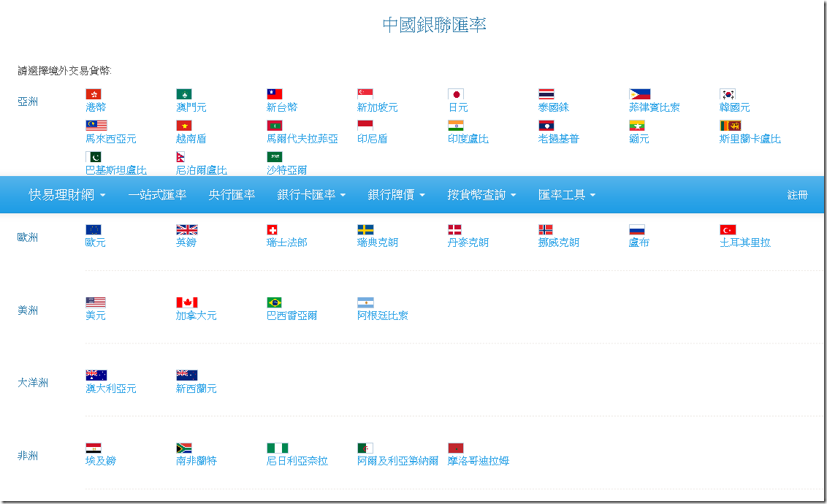The height and width of the screenshot is (504, 827).
Task: Open the 阿爾及利亞第納爾 currency link
Action: 397,461
